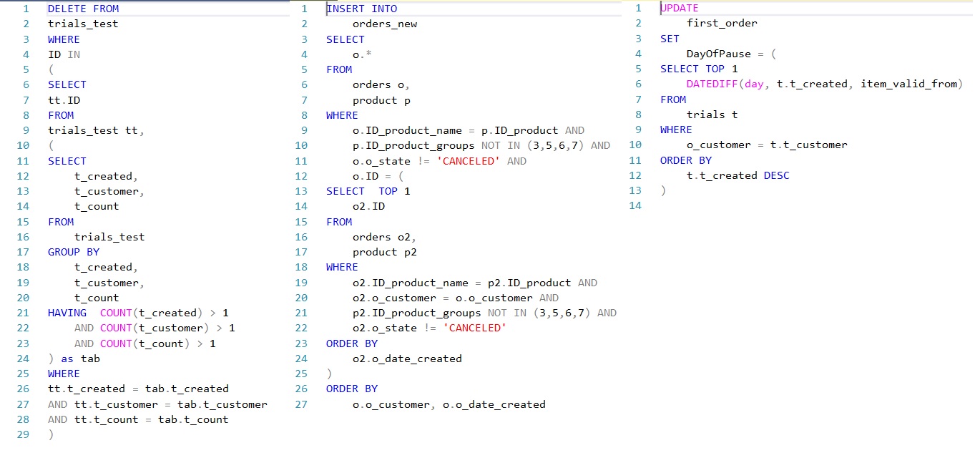The height and width of the screenshot is (453, 980).
Task: Click the 'orders_new' table name
Action: click(385, 24)
